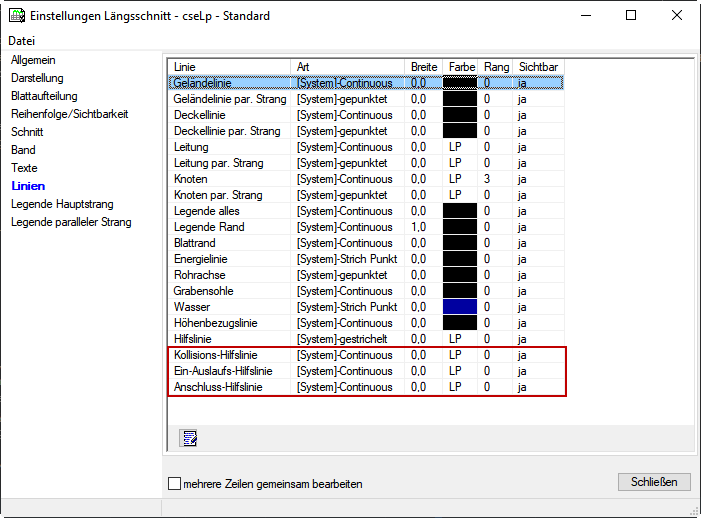Close the Einstellungen Längsschnitt window
Screen dimensions: 701x518
coord(677,16)
